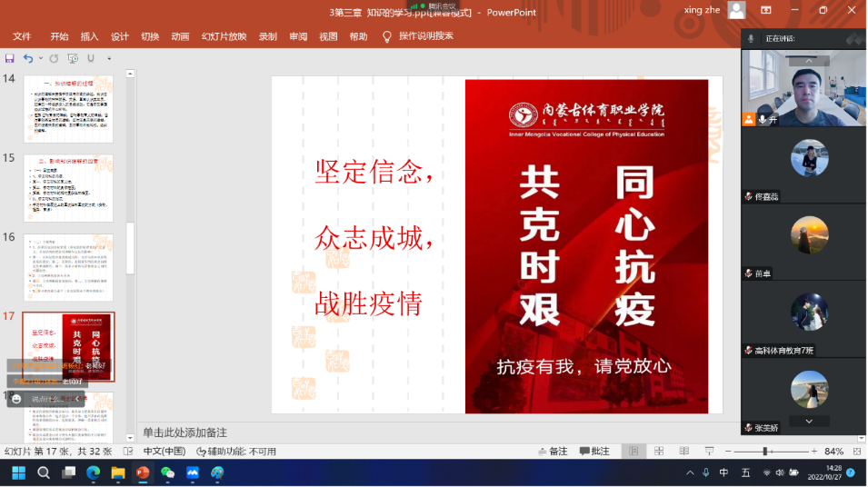This screenshot has height=487, width=868.
Task: Open Tencent Meeting from taskbar
Action: tap(192, 473)
